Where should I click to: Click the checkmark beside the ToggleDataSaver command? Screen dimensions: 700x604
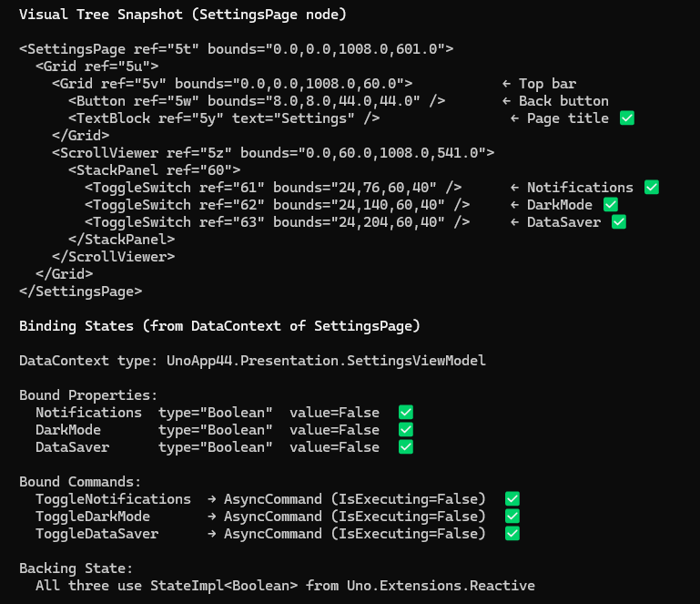pos(512,534)
